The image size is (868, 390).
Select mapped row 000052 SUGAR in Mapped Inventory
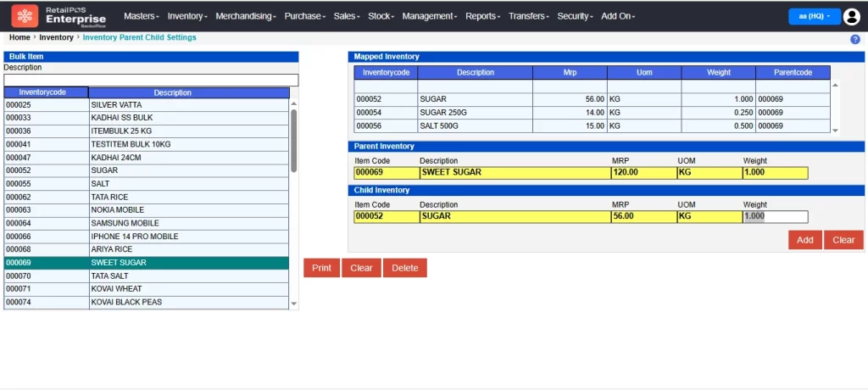[x=592, y=99]
